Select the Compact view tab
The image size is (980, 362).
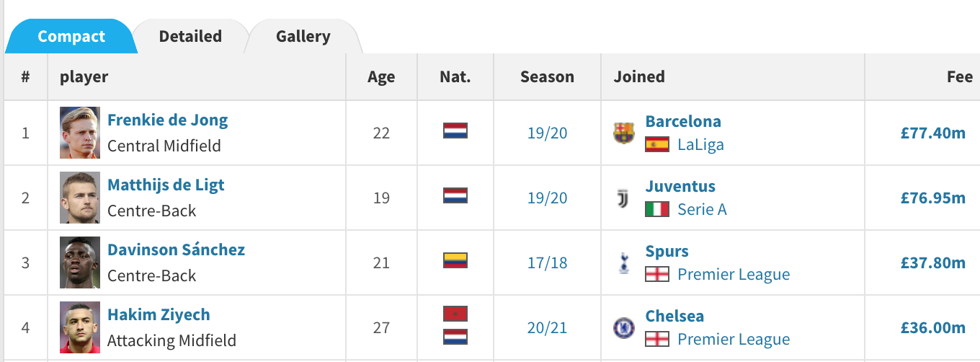click(x=71, y=37)
